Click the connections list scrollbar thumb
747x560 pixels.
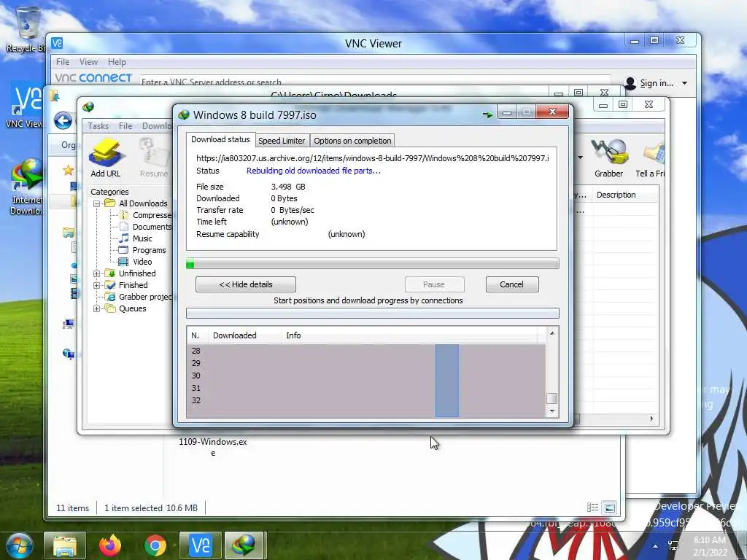(551, 398)
